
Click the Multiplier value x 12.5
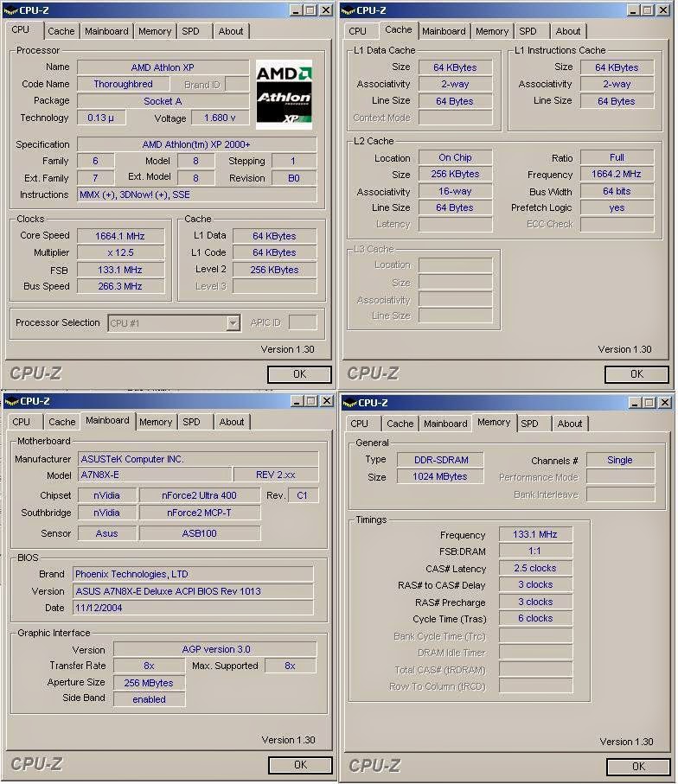120,252
